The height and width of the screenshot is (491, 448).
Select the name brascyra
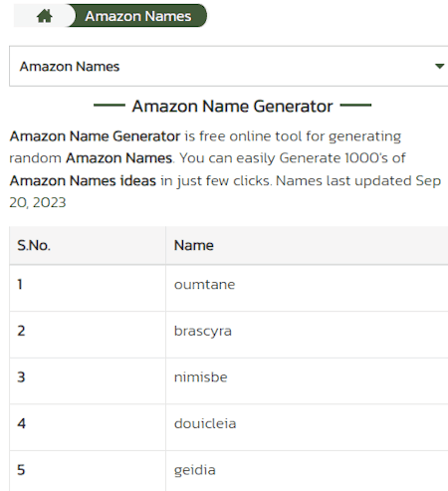click(x=203, y=332)
